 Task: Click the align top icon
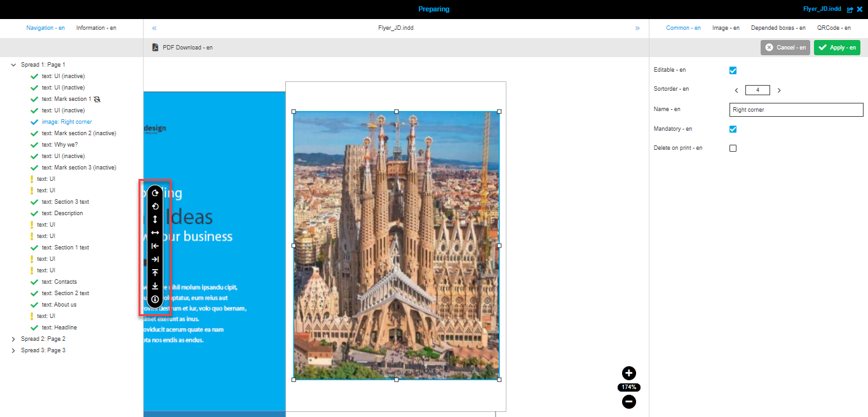[155, 272]
